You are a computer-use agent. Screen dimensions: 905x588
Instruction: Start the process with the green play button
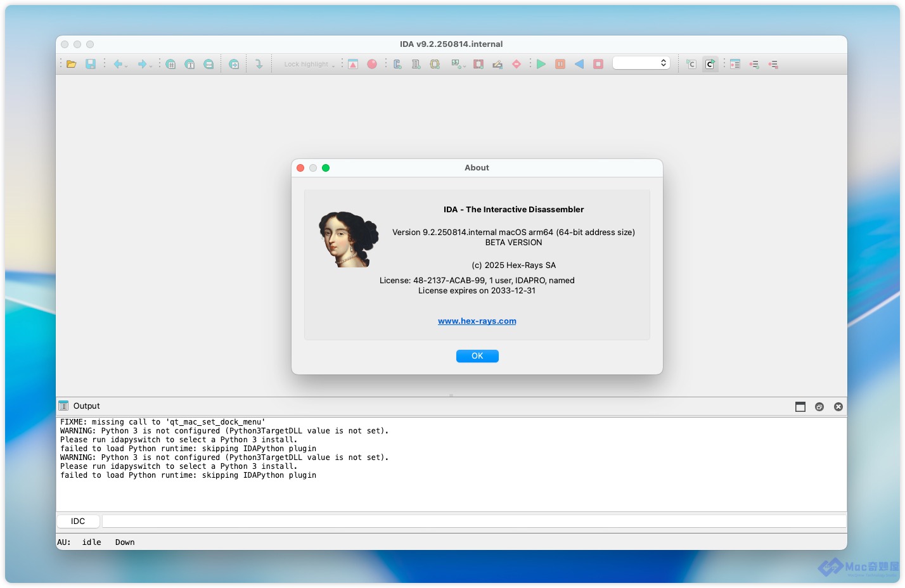(x=541, y=64)
